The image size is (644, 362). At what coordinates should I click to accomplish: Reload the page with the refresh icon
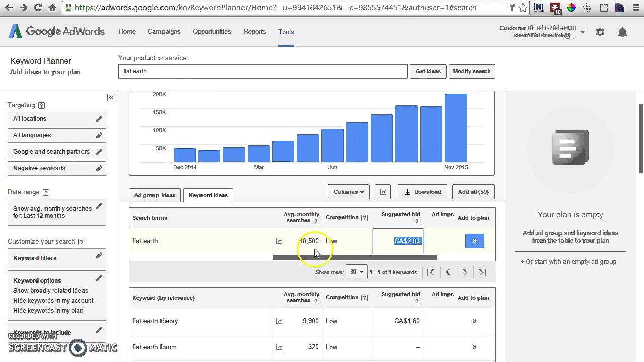click(38, 8)
